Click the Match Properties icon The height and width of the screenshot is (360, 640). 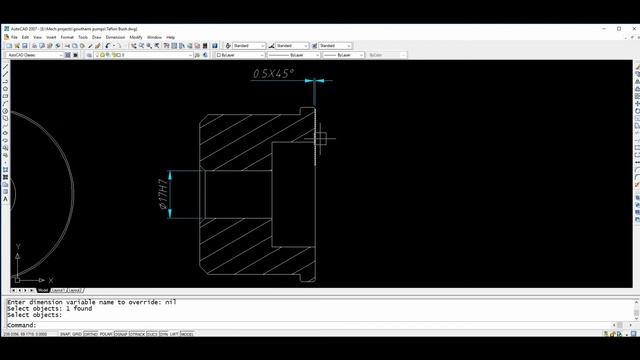90,46
